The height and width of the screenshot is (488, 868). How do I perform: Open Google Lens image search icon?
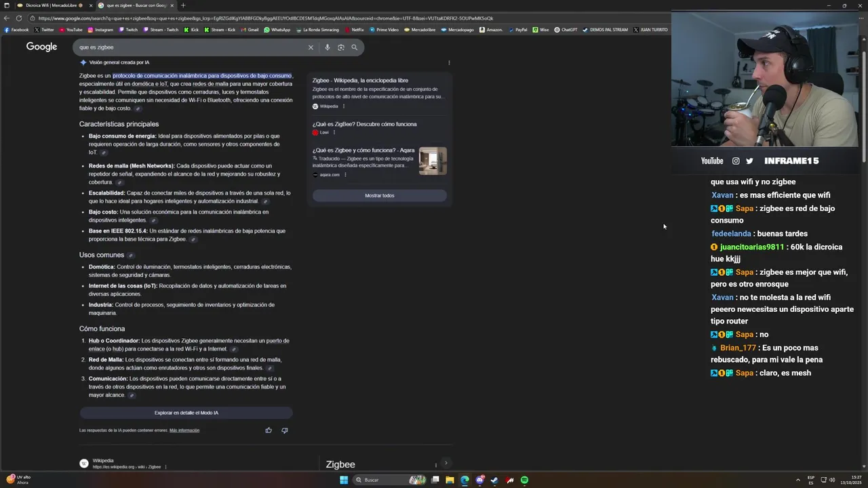coord(341,47)
